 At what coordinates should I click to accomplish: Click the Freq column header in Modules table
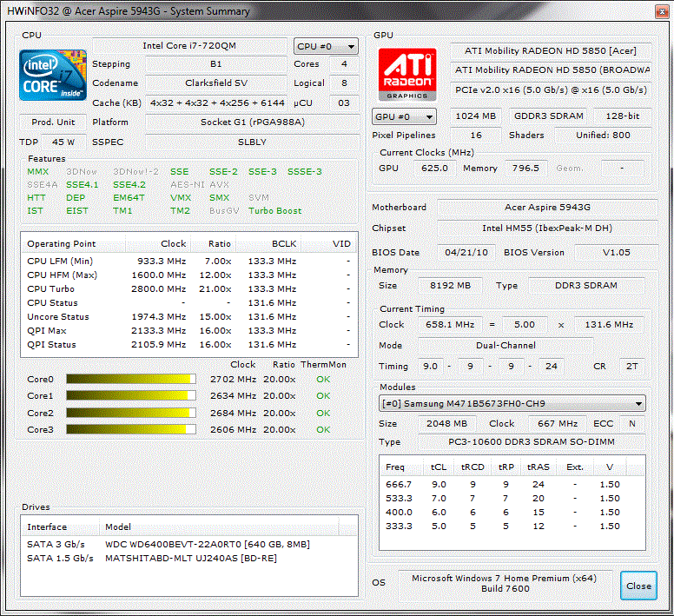pos(402,467)
